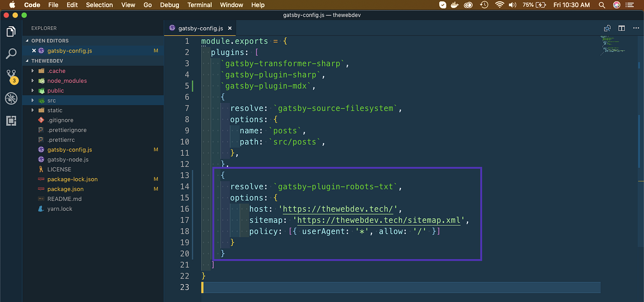This screenshot has height=302, width=644.
Task: Open the Extensions view in activity bar
Action: (x=11, y=121)
